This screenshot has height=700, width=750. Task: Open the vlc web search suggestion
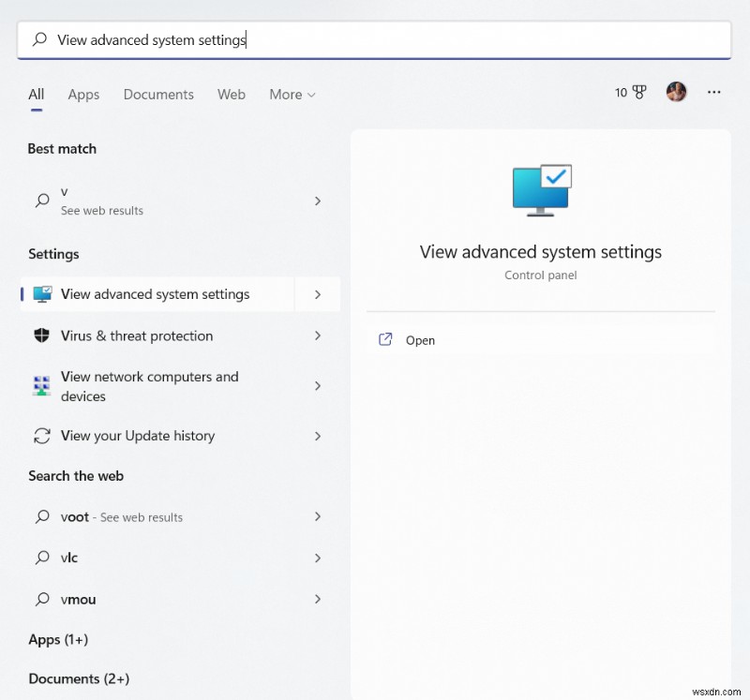click(70, 558)
